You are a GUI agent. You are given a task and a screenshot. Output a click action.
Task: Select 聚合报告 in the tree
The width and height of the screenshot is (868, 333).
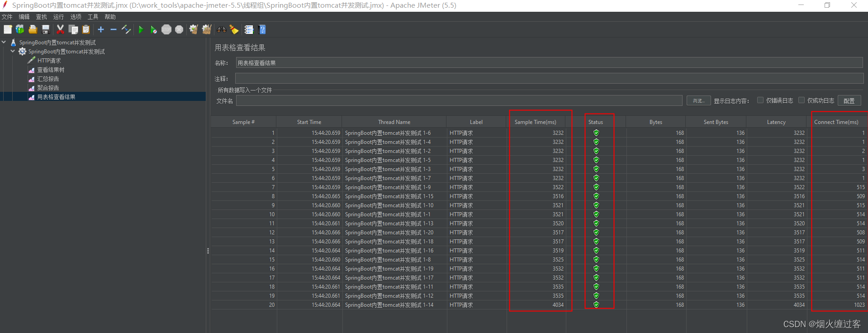pos(48,88)
